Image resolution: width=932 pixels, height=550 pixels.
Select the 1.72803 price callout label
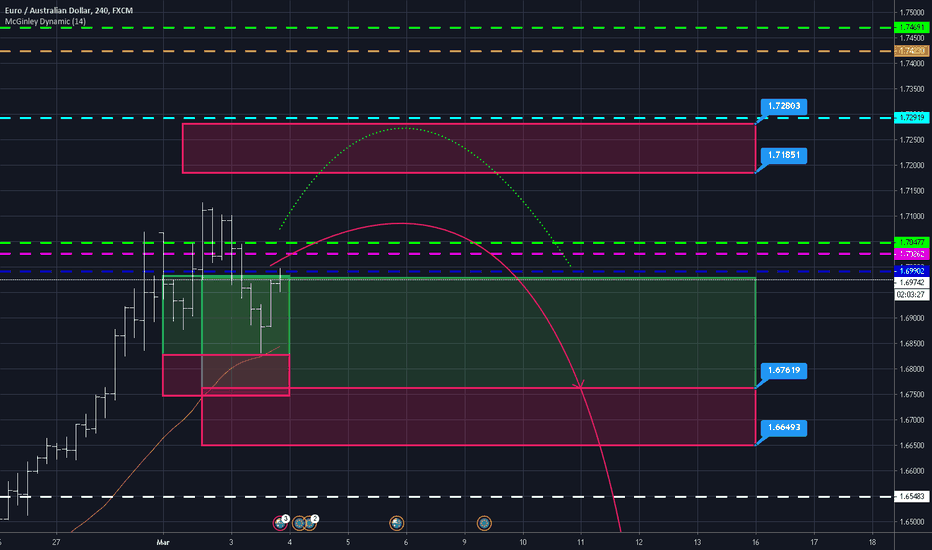click(x=787, y=105)
